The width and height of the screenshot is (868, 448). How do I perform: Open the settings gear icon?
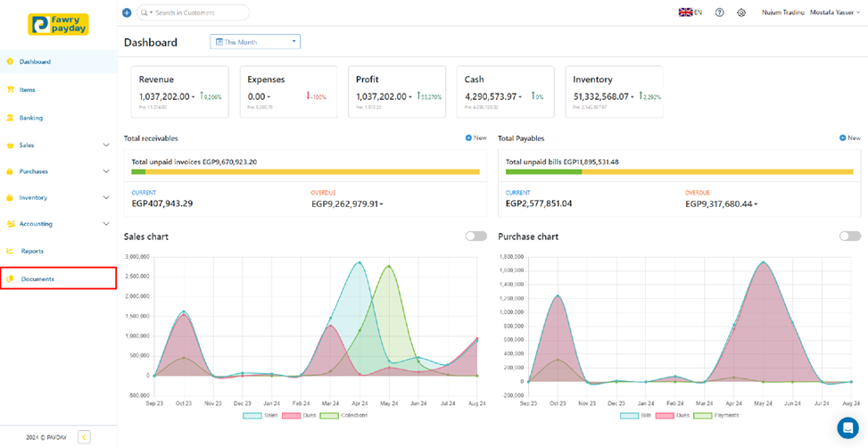[x=741, y=13]
